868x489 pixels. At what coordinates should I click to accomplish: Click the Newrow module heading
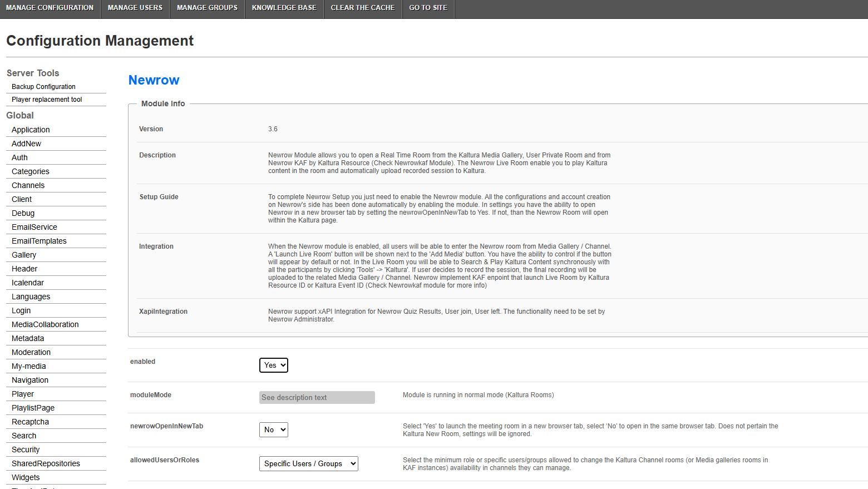(x=154, y=80)
